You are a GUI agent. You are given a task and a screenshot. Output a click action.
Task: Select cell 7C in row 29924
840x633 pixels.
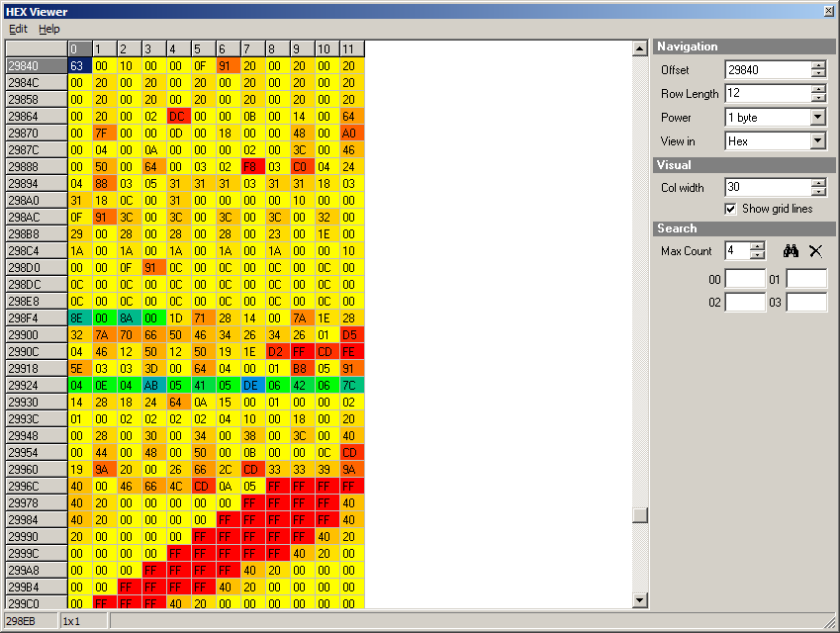pyautogui.click(x=352, y=385)
